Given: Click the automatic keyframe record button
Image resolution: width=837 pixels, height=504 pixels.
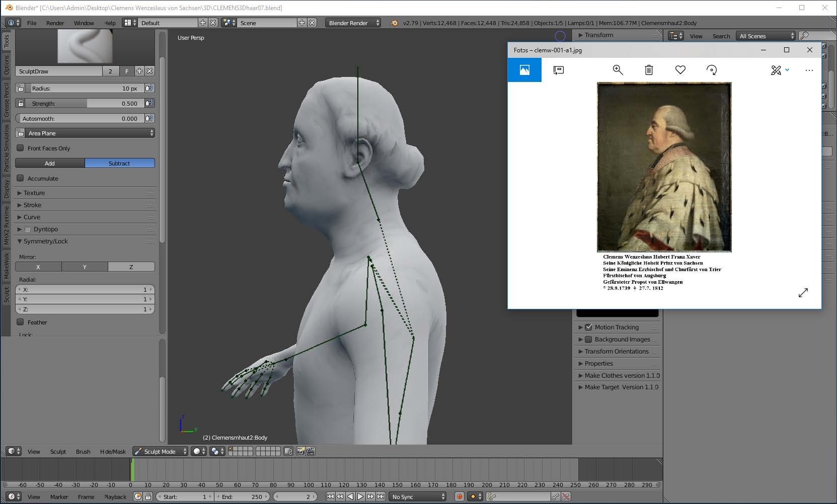Looking at the screenshot, I should 459,496.
